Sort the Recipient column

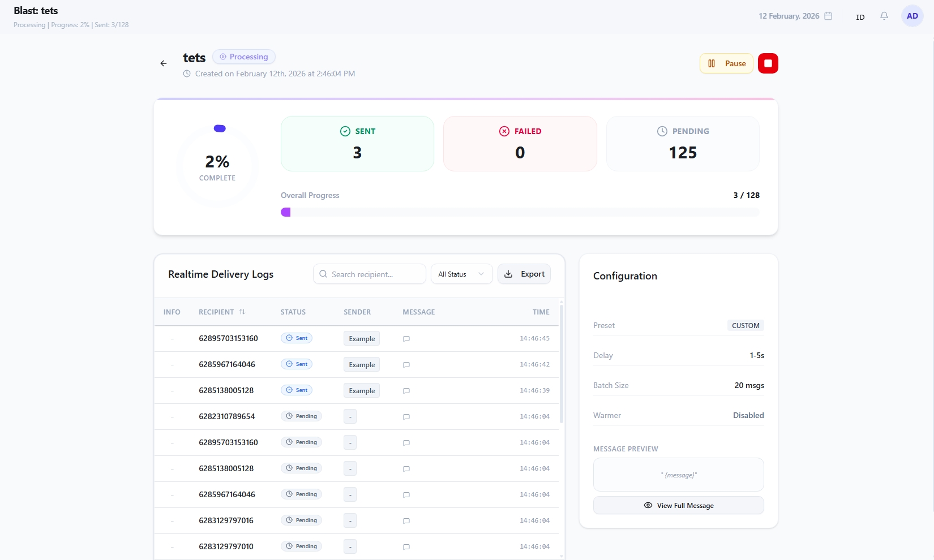click(242, 312)
